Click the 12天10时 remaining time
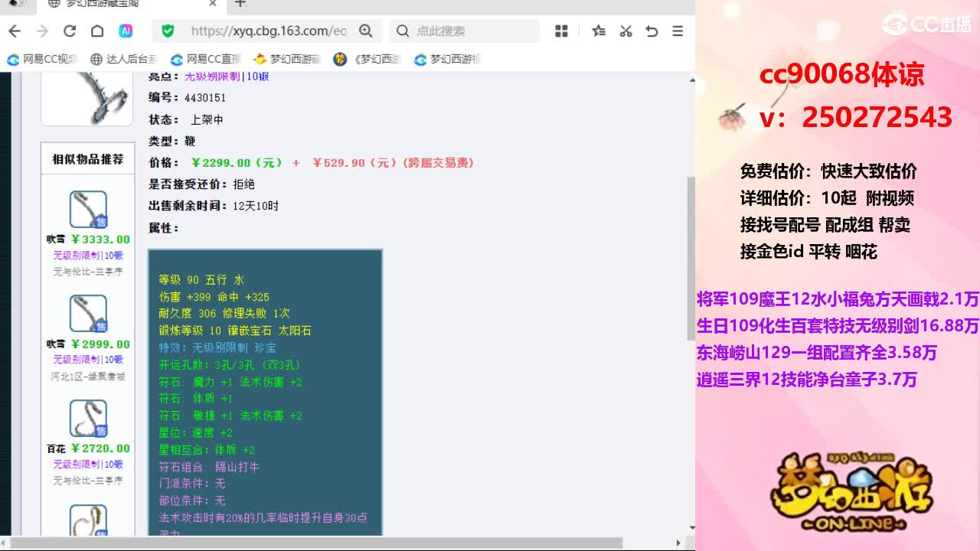Image resolution: width=980 pixels, height=551 pixels. [256, 206]
